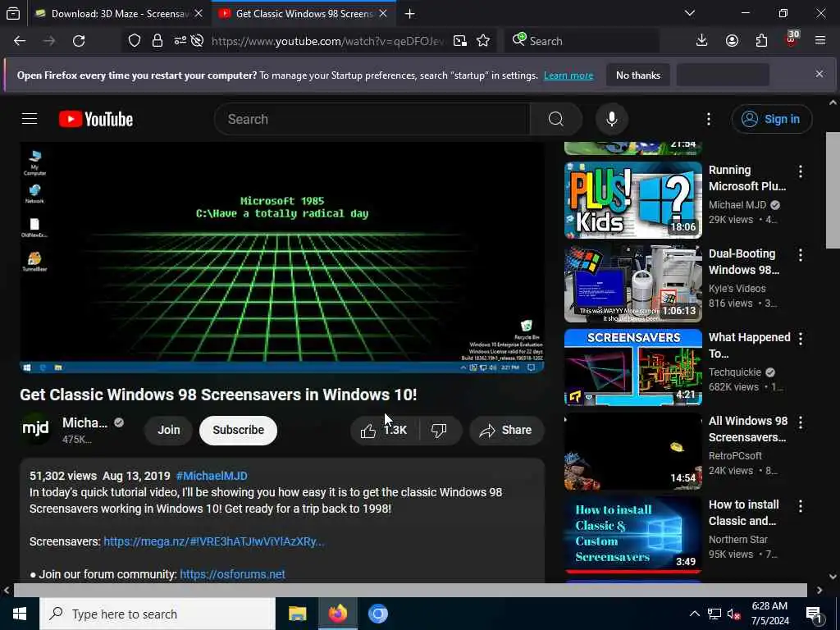Click the YouTube search magnifier button
Screen dimensions: 840x630
[x=556, y=119]
